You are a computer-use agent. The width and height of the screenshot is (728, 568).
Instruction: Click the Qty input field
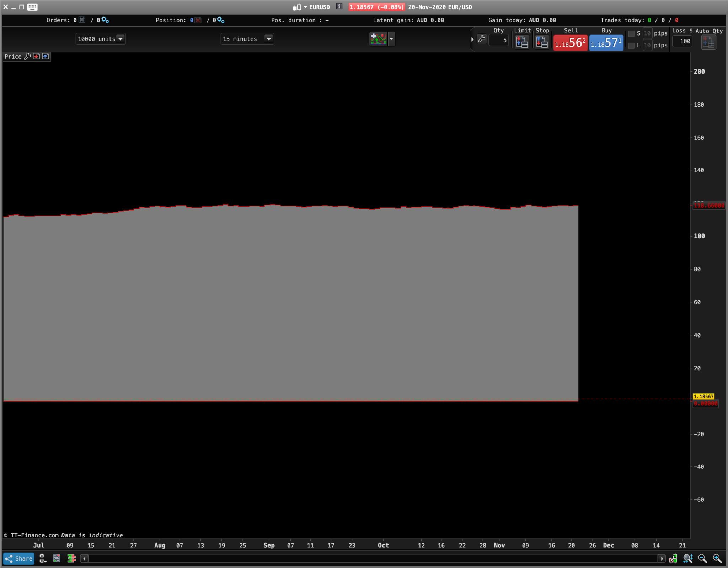coord(498,40)
